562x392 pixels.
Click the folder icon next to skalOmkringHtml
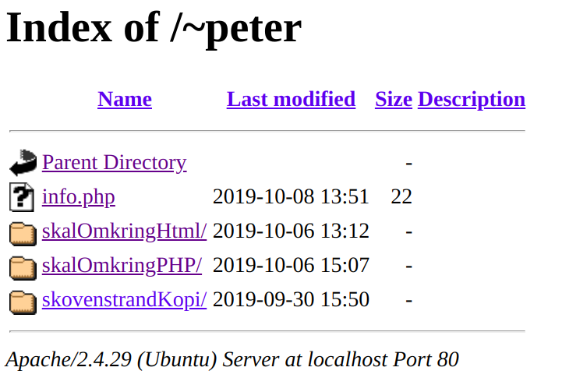coord(23,234)
